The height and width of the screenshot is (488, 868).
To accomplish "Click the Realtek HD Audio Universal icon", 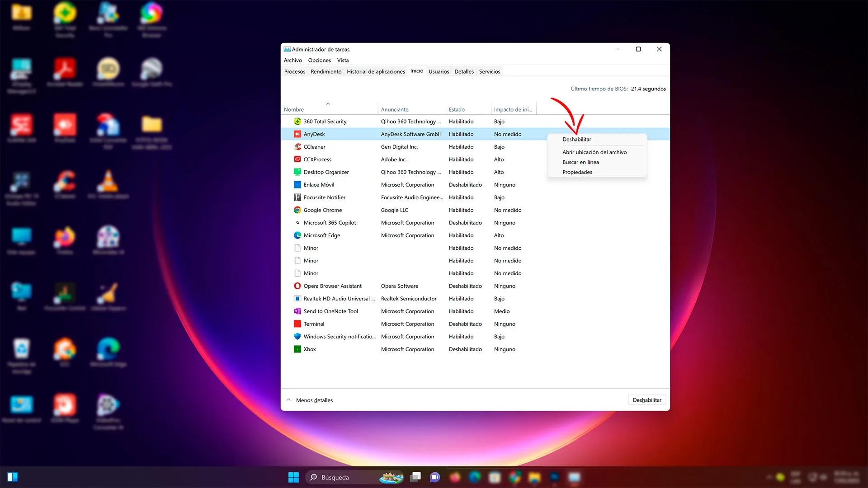I will (297, 299).
